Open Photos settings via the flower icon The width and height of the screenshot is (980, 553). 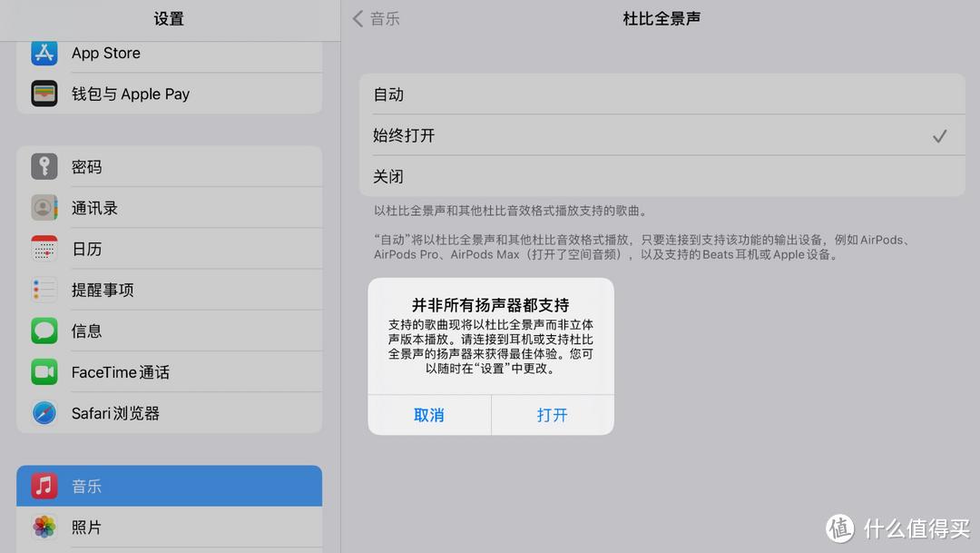point(44,527)
